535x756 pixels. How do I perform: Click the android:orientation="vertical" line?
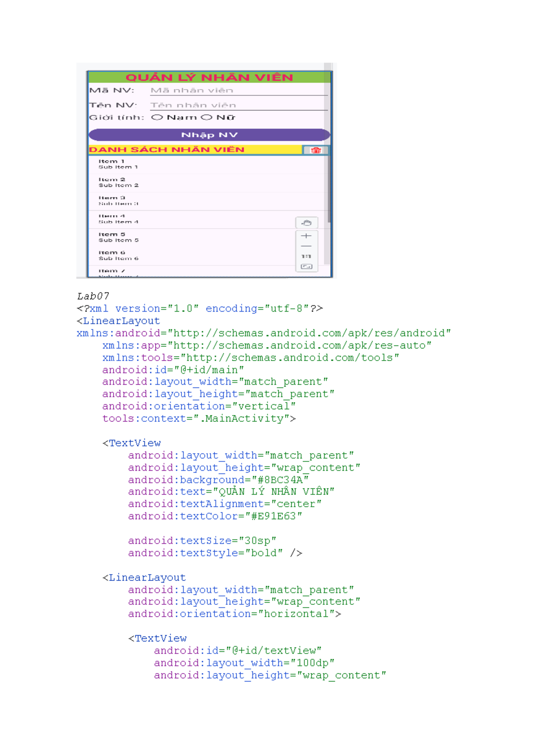tap(199, 407)
